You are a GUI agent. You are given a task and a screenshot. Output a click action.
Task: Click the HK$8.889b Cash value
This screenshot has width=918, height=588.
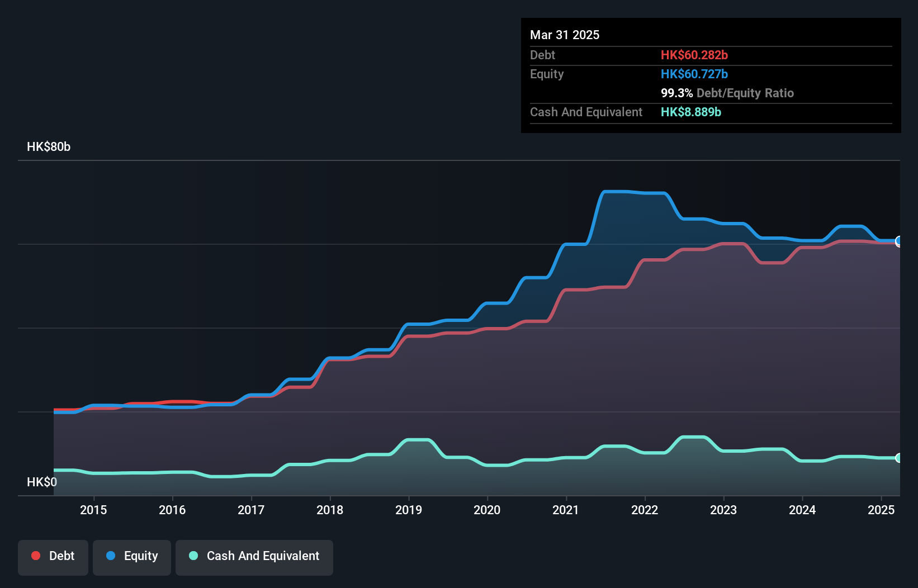(x=692, y=112)
